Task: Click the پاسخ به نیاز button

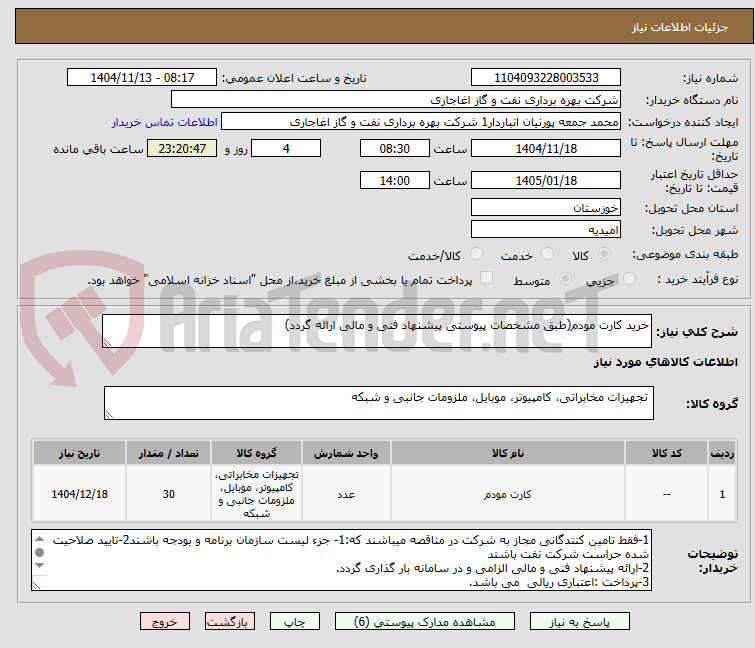Action: (579, 622)
